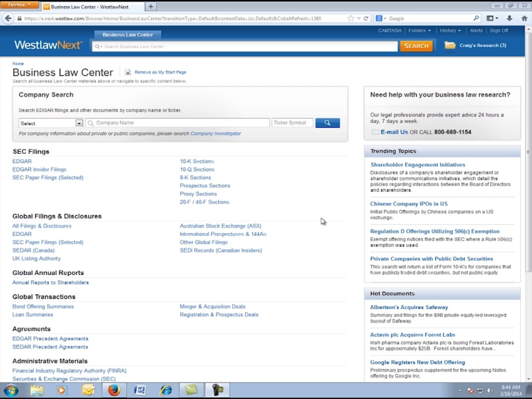Select the Business Law Center tab
This screenshot has width=532, height=399.
(128, 35)
